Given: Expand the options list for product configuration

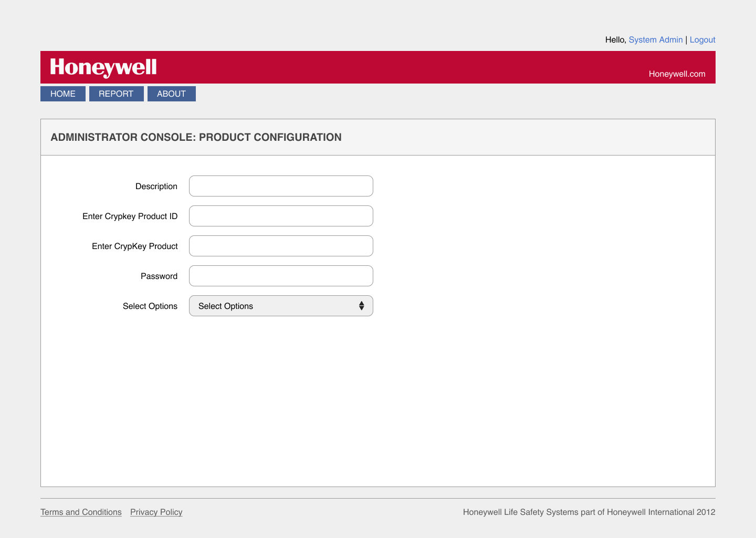Looking at the screenshot, I should [x=281, y=305].
